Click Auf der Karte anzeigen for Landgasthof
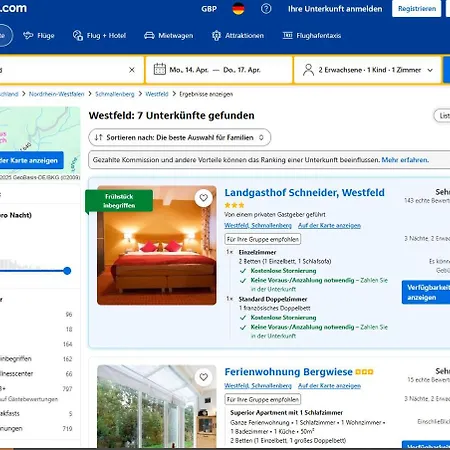This screenshot has width=450, height=450. coord(329,226)
